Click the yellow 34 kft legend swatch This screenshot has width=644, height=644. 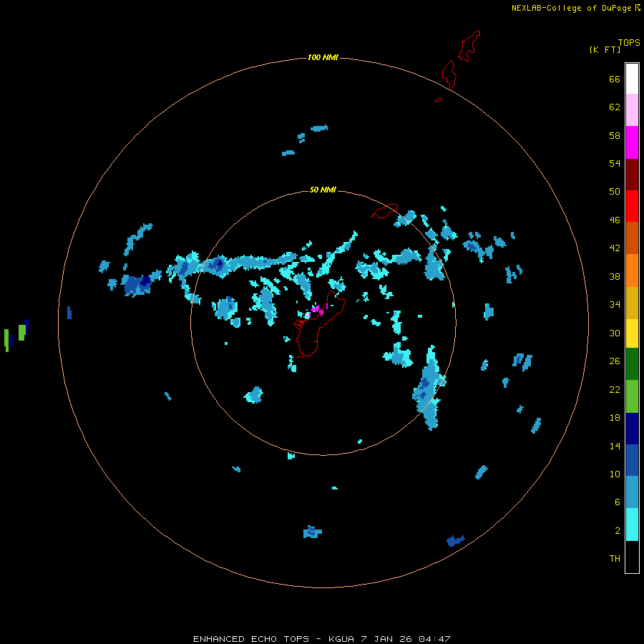pyautogui.click(x=632, y=333)
